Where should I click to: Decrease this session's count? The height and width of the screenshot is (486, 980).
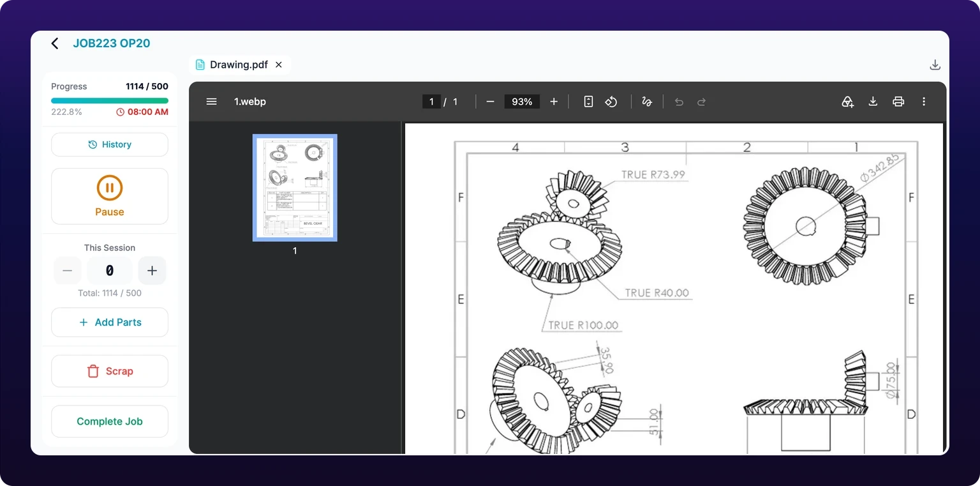[68, 271]
